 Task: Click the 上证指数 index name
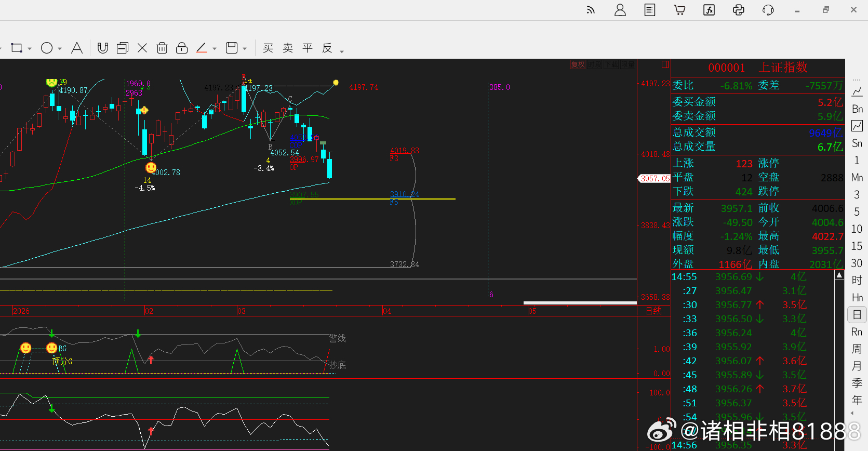pos(783,68)
